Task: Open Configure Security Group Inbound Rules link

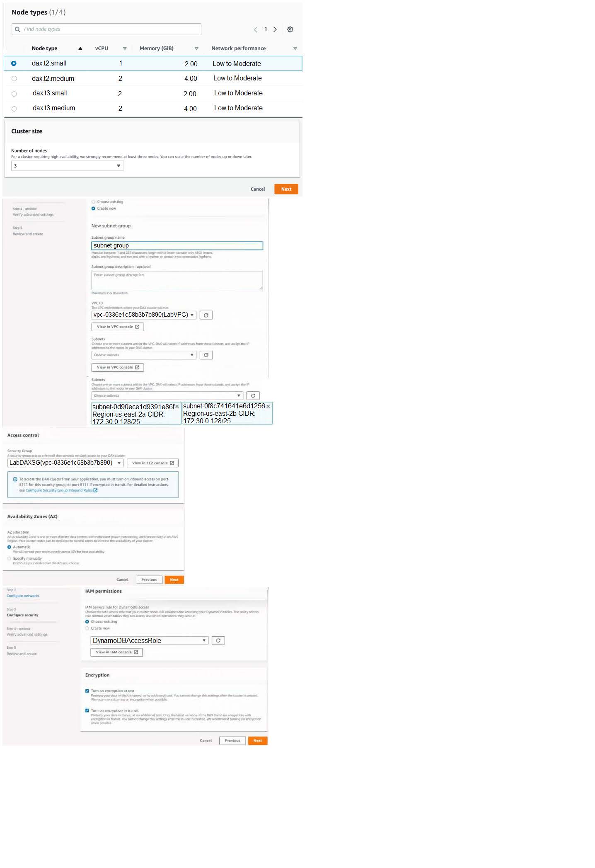Action: pos(61,490)
